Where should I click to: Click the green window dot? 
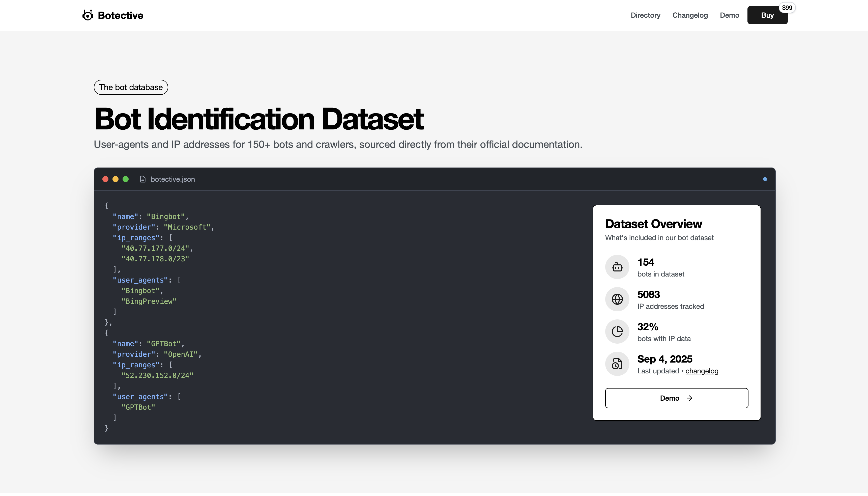126,179
